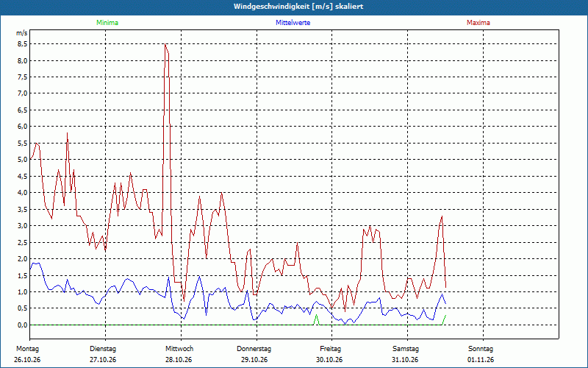The width and height of the screenshot is (588, 368).
Task: Click the date 27.10.26
Action: tap(103, 360)
